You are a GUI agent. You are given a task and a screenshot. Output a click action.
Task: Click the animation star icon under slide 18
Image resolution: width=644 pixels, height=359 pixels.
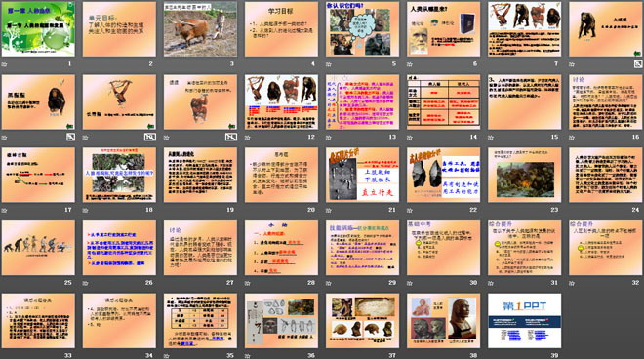(x=86, y=211)
